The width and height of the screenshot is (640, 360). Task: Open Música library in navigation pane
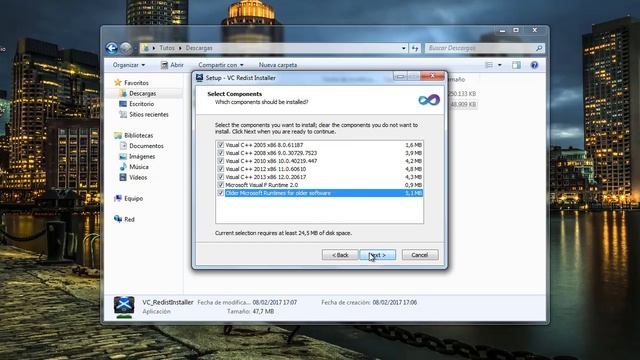139,167
